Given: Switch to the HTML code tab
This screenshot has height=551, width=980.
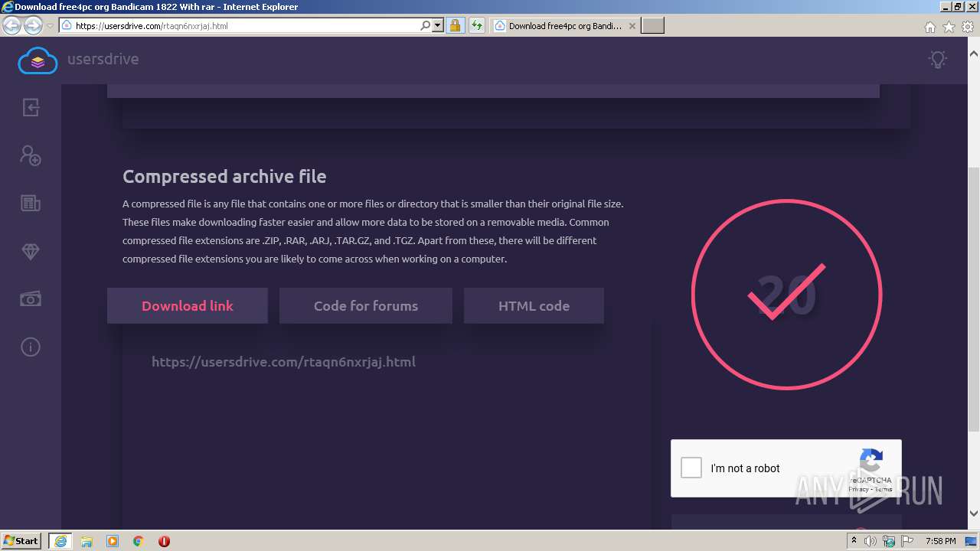Looking at the screenshot, I should click(x=534, y=305).
